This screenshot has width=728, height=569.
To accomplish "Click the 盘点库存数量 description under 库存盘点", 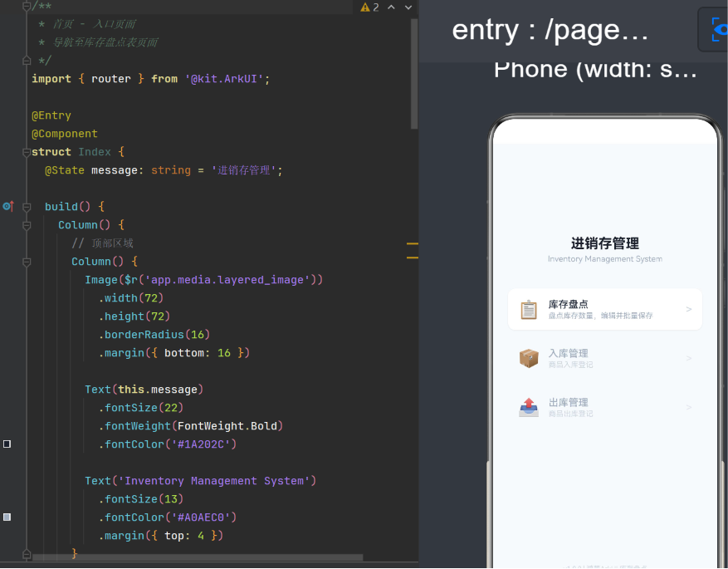I will pos(600,316).
